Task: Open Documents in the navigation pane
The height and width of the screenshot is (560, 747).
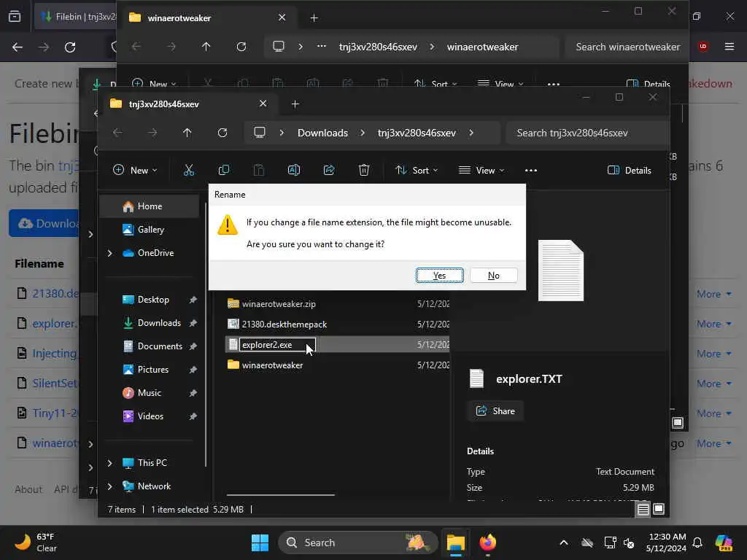Action: coord(160,346)
